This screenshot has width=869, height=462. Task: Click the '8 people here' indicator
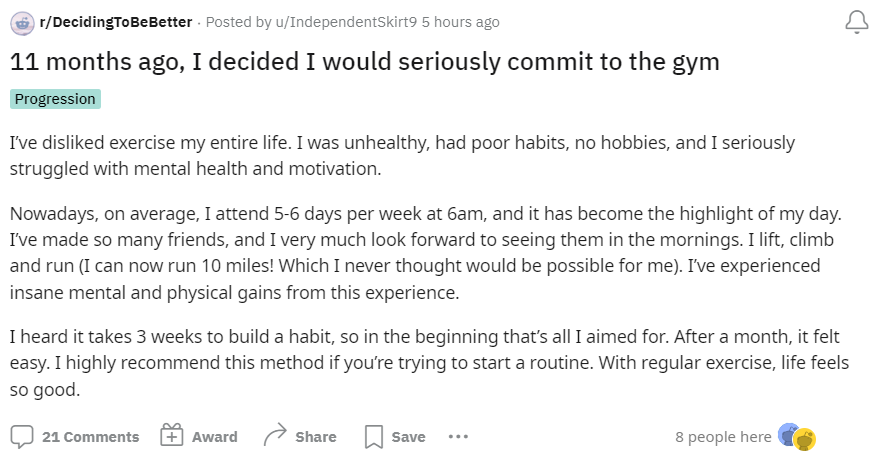(723, 437)
